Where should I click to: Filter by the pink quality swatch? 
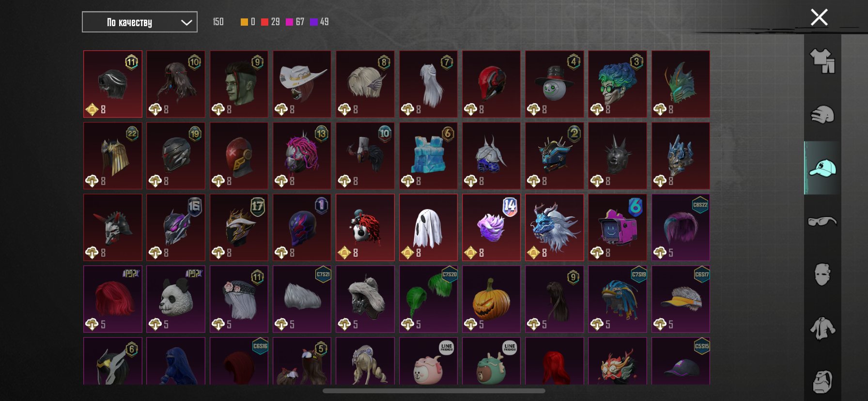click(x=290, y=22)
